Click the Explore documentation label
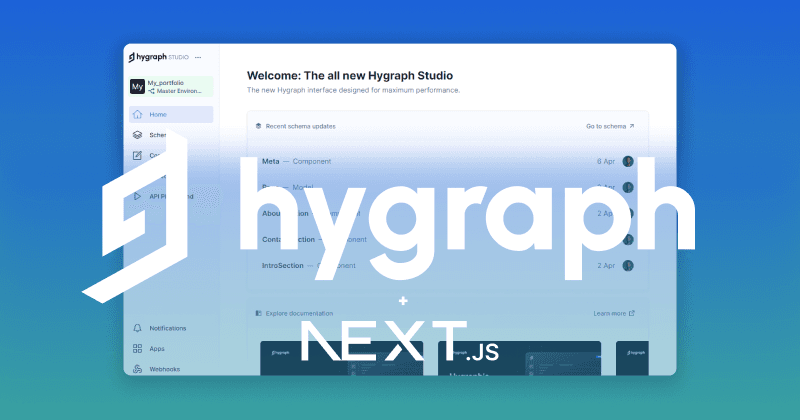The image size is (800, 420). click(299, 313)
